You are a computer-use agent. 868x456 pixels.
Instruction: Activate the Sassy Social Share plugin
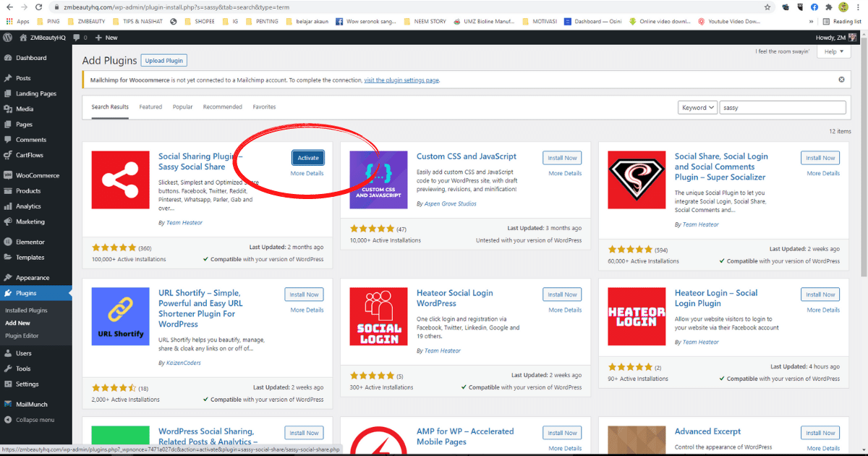point(308,158)
